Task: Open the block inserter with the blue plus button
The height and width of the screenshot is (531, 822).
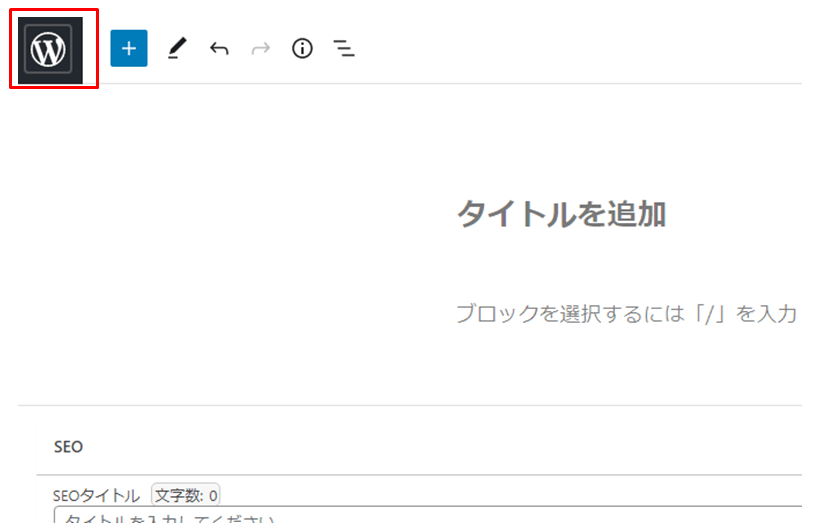Action: (129, 49)
